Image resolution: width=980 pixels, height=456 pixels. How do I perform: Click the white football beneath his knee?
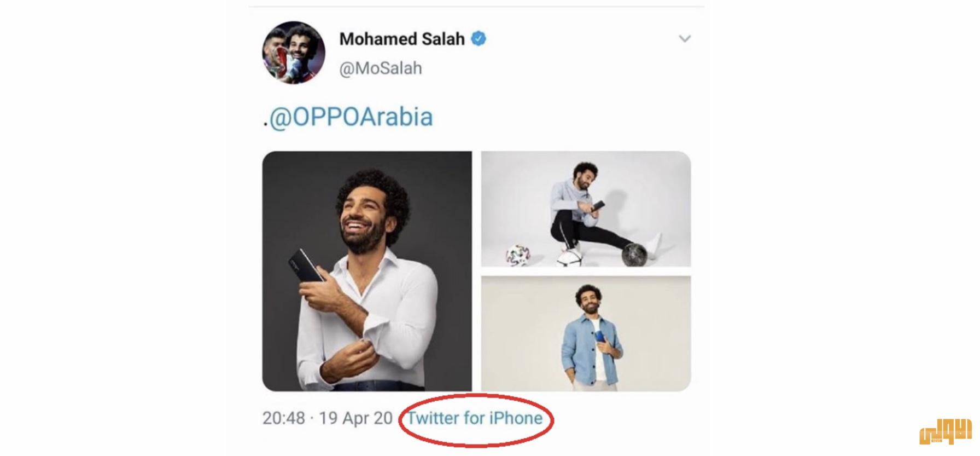(x=570, y=258)
